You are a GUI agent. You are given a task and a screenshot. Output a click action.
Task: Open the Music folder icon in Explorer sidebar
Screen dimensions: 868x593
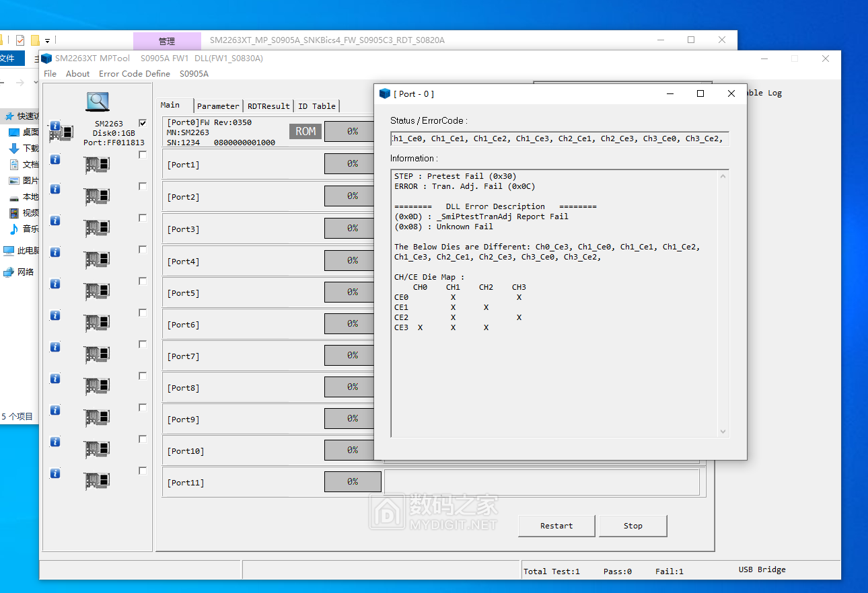[x=14, y=229]
